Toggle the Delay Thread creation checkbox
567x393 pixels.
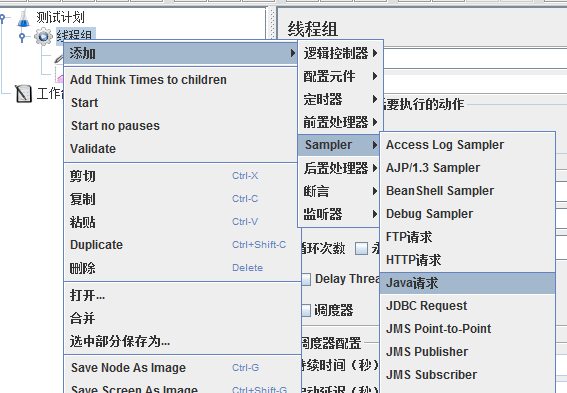click(306, 279)
